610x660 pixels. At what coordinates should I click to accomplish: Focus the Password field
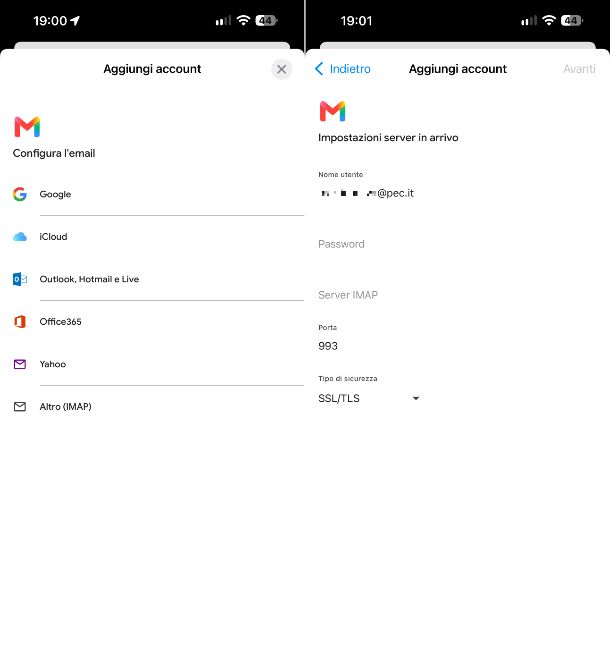click(458, 244)
